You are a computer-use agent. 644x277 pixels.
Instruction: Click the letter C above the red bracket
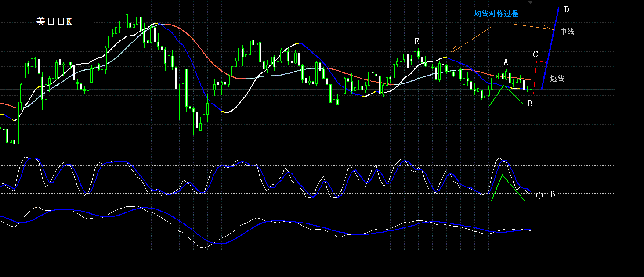coord(535,54)
